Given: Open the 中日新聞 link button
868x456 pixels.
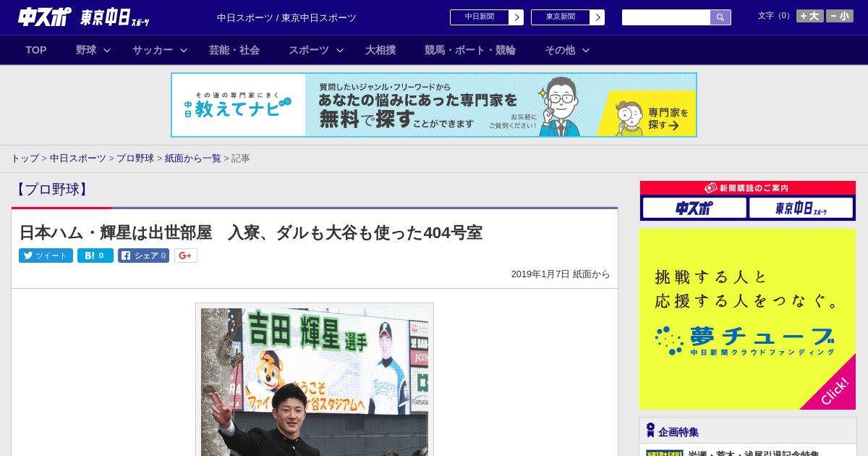Looking at the screenshot, I should click(x=486, y=17).
